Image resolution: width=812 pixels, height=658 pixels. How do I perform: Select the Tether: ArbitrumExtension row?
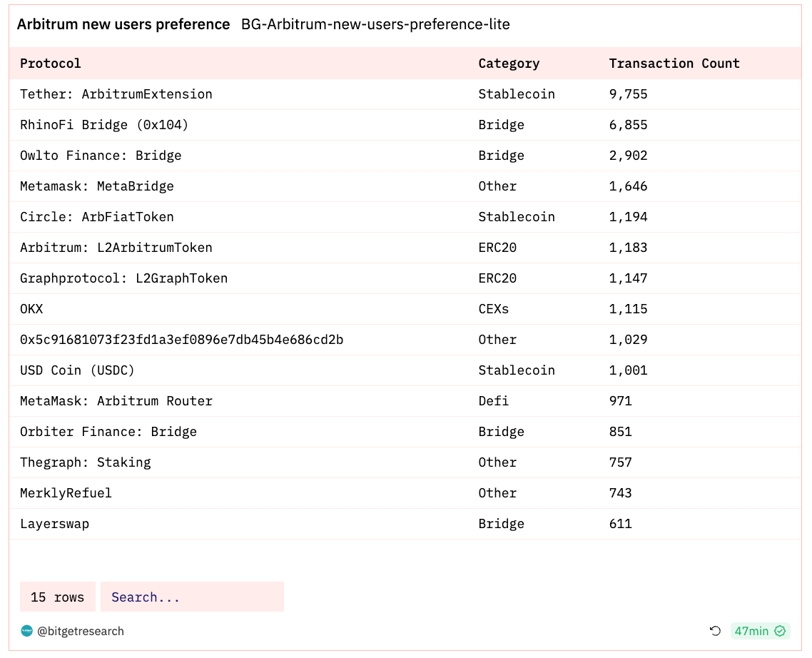click(116, 94)
